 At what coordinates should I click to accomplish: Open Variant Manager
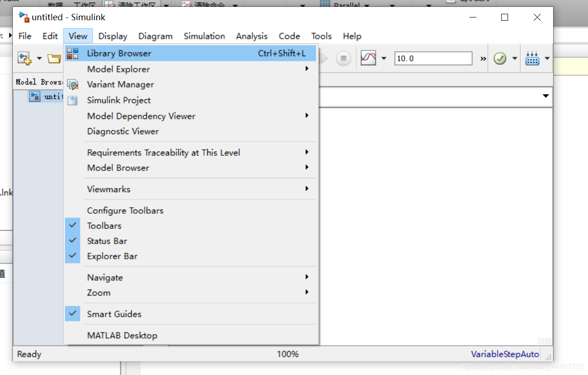(191, 85)
